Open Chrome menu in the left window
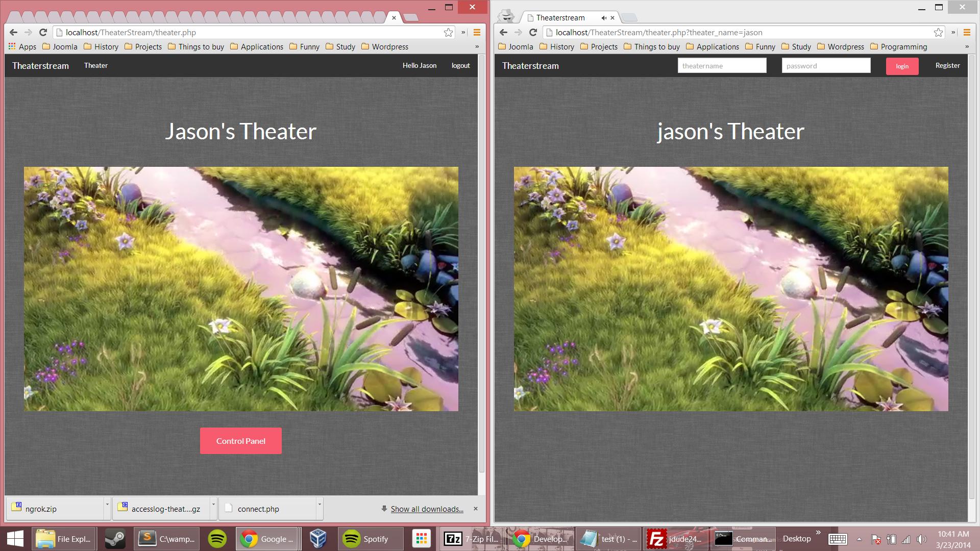The image size is (980, 551). click(x=477, y=33)
